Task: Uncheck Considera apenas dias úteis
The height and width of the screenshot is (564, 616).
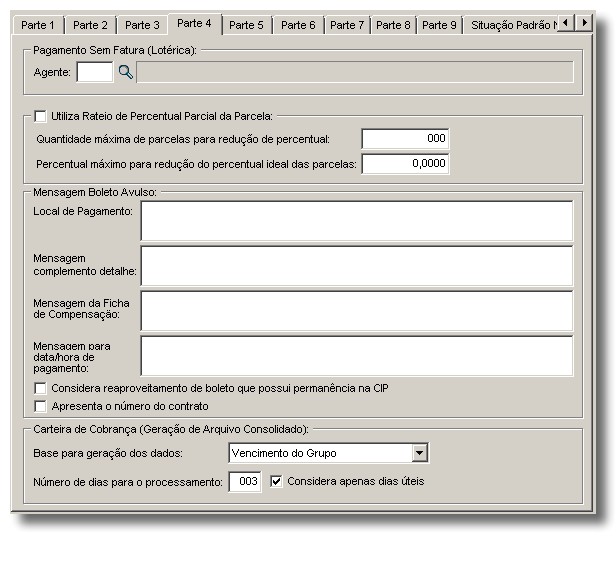Action: [276, 481]
